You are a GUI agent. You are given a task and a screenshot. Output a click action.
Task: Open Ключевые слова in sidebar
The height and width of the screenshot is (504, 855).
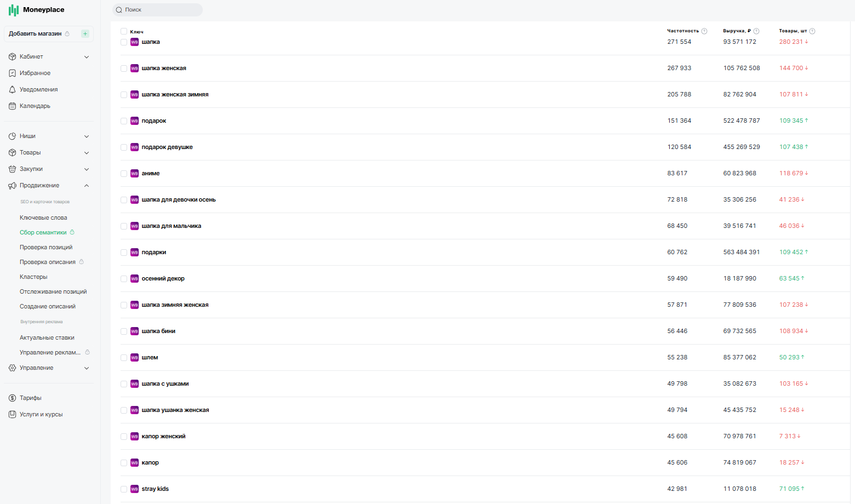(43, 217)
